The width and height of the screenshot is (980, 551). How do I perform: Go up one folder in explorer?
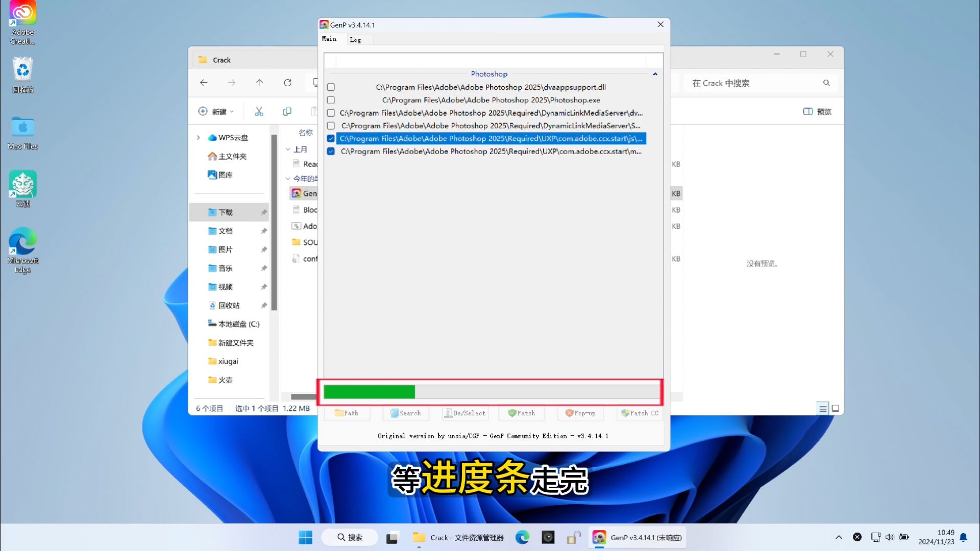click(x=259, y=83)
